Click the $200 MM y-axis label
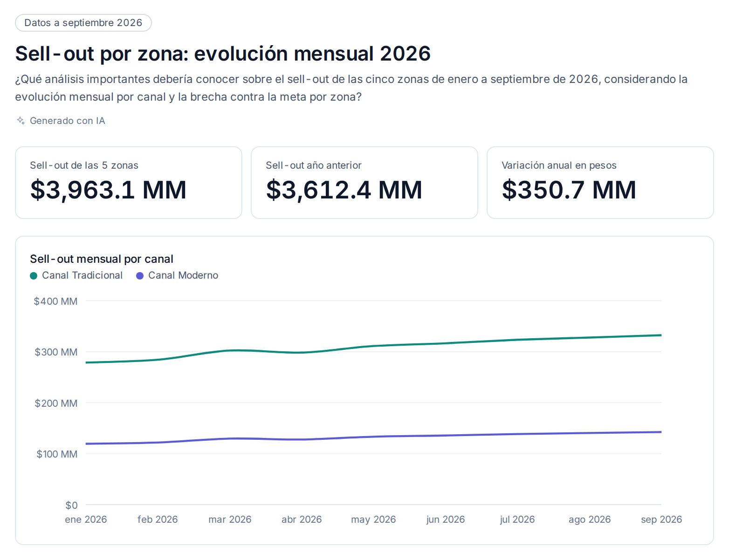The width and height of the screenshot is (729, 560). pyautogui.click(x=56, y=403)
